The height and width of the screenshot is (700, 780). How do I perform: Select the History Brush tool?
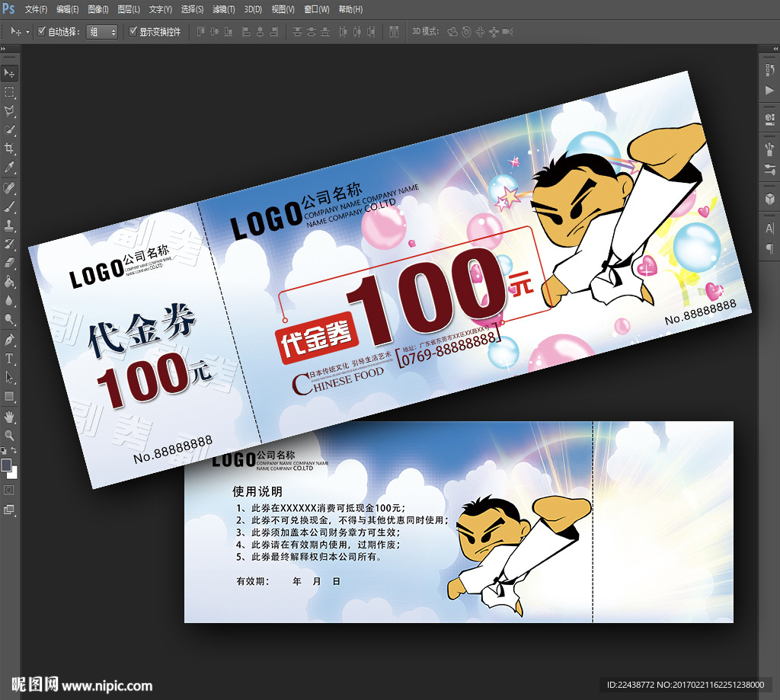[x=9, y=245]
